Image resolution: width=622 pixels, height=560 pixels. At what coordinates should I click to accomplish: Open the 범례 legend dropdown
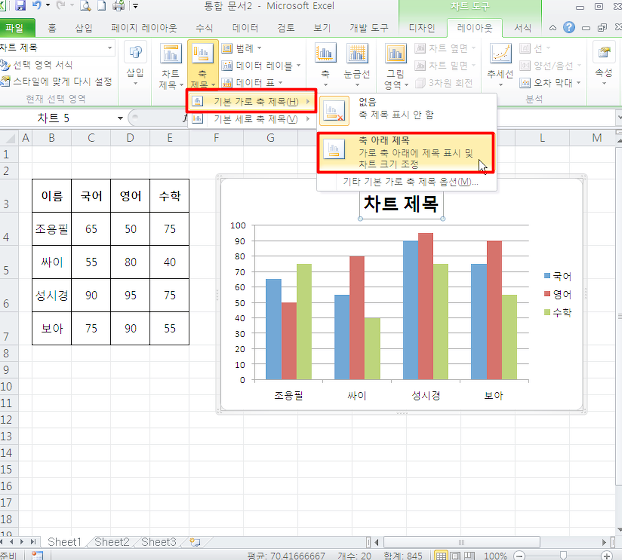241,48
